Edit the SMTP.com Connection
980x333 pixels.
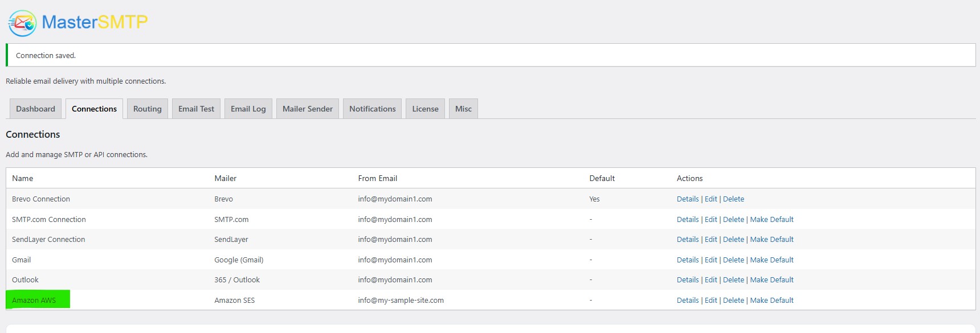point(710,220)
